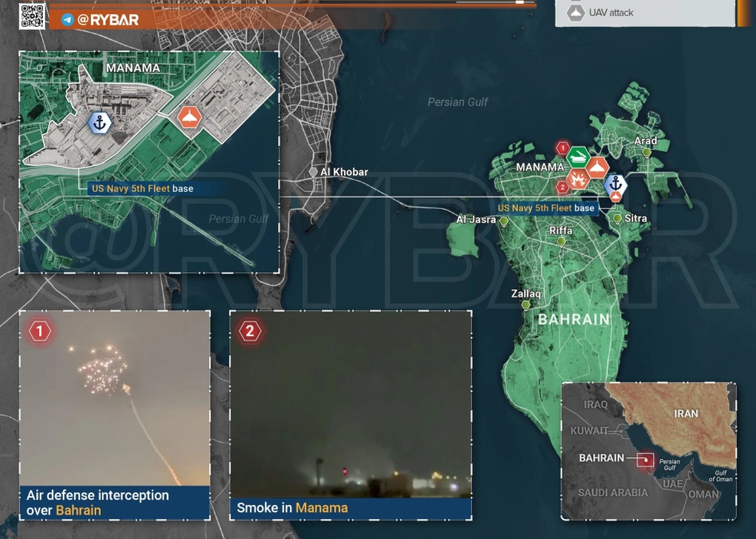Select the orange explosion hexagon near Manama

point(577,179)
